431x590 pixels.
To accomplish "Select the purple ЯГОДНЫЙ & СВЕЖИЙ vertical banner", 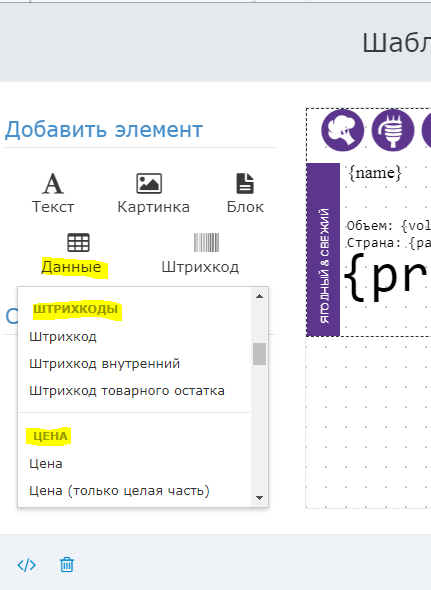I will [323, 250].
